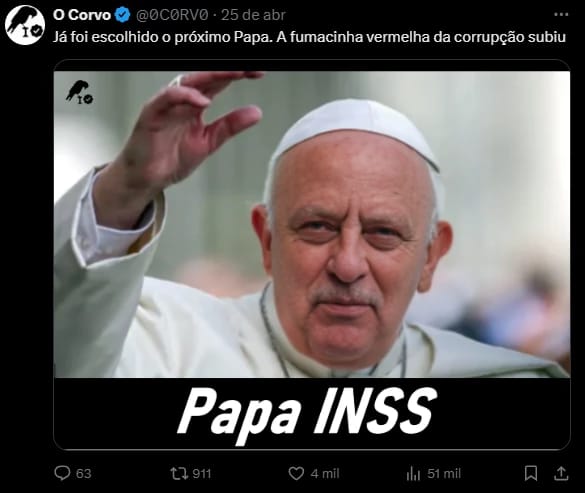Click the 63 replies count
585x493 pixels.
coord(84,473)
